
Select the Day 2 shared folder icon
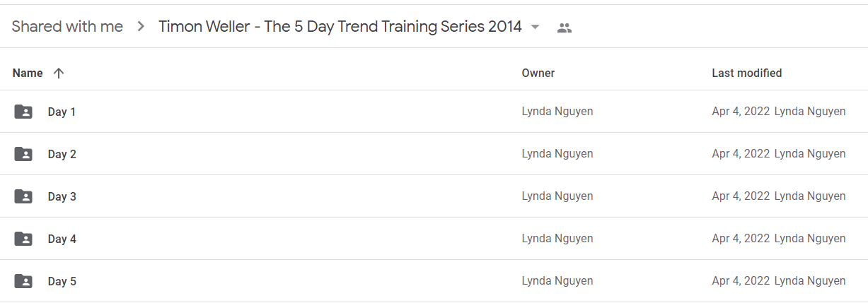pos(23,154)
